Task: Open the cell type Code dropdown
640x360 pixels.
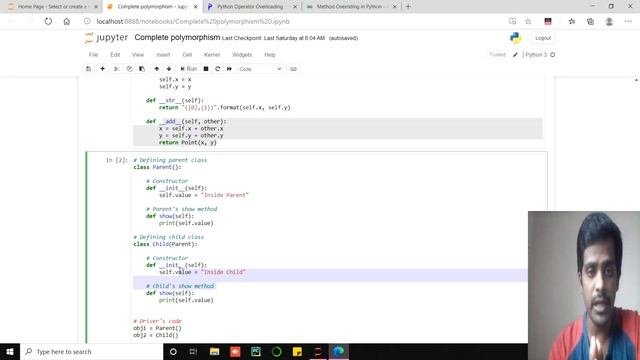Action: pyautogui.click(x=260, y=69)
